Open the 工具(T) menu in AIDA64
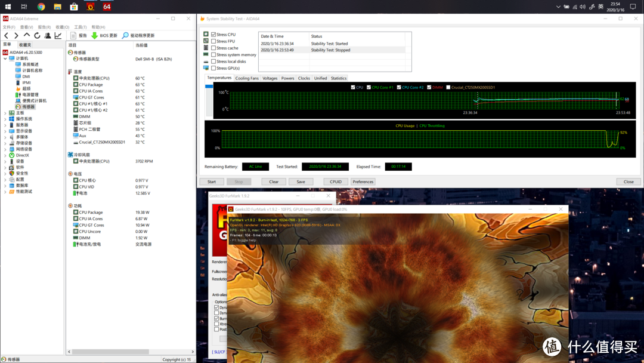 (80, 27)
